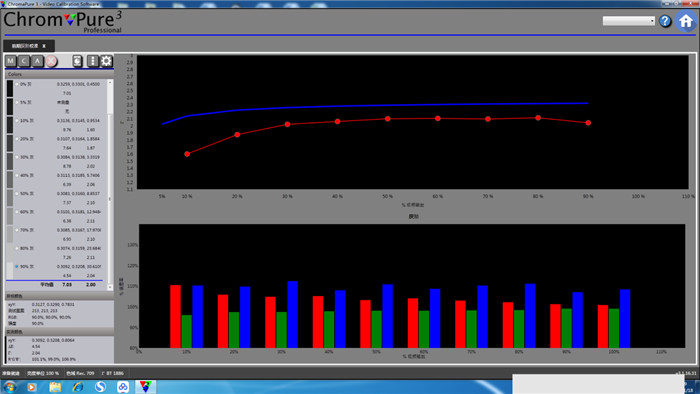
Task: Click the M measure button
Action: (x=11, y=61)
